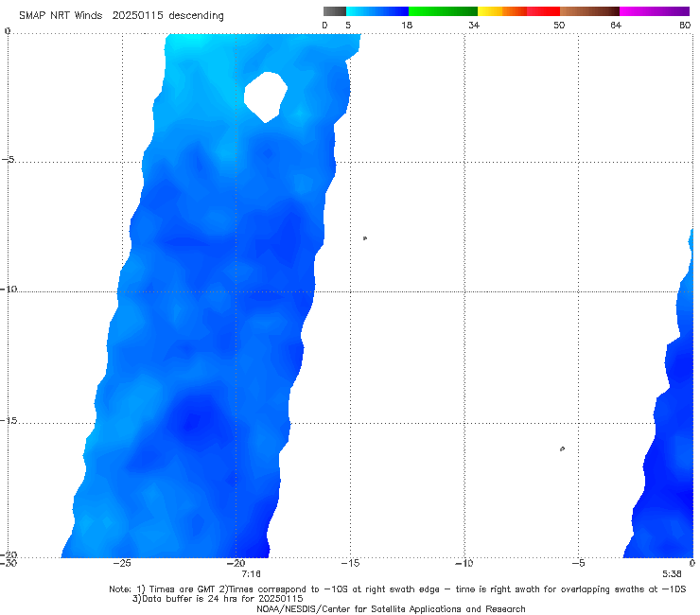The image size is (700, 615).
Task: Click the white data gap hole in swath
Action: [x=266, y=97]
